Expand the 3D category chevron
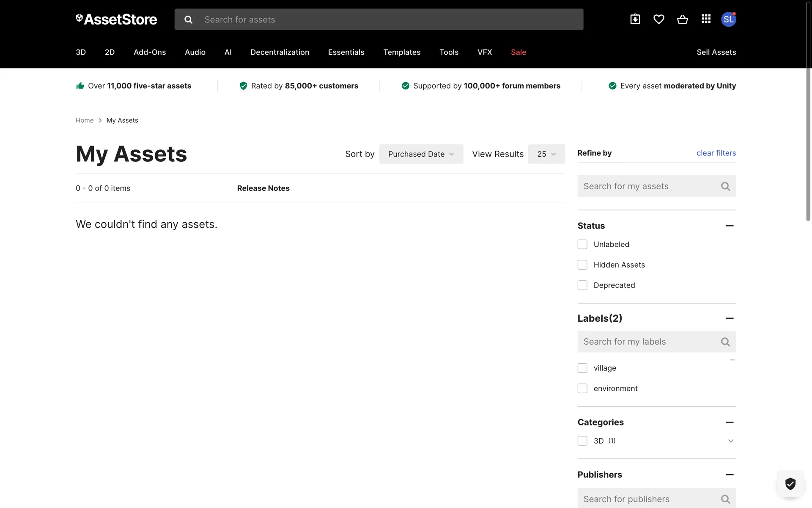The image size is (812, 508). click(x=730, y=441)
